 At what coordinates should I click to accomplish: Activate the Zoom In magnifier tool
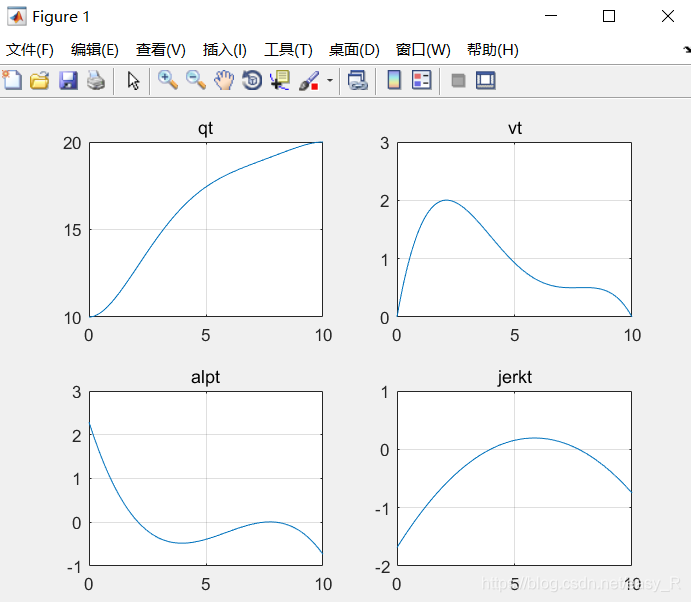168,81
